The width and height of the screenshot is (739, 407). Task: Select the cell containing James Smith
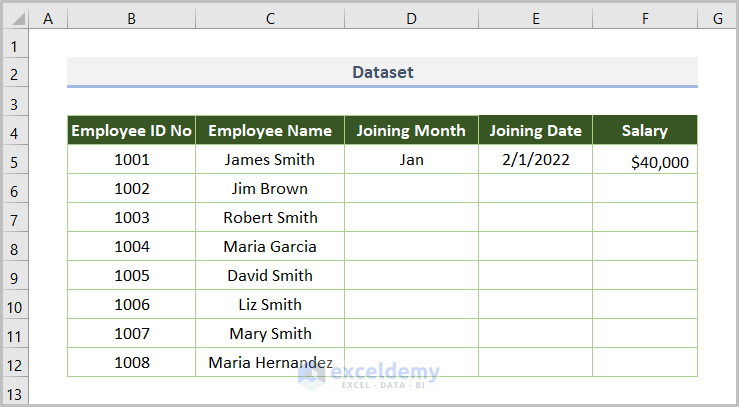pos(270,159)
